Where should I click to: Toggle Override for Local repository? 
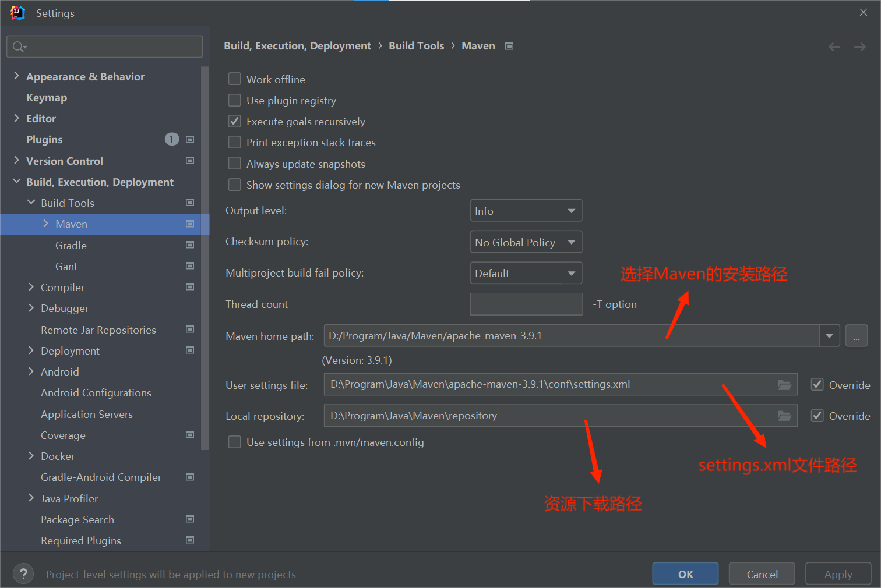point(817,416)
